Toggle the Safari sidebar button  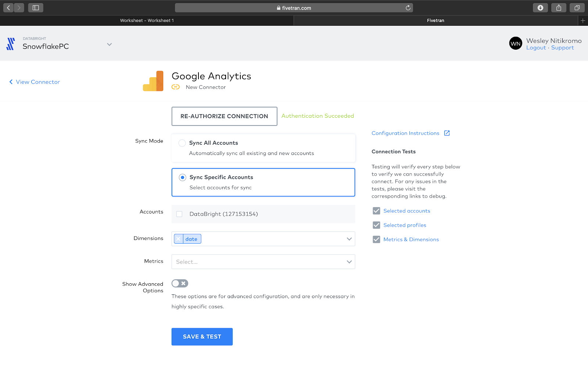[x=36, y=8]
